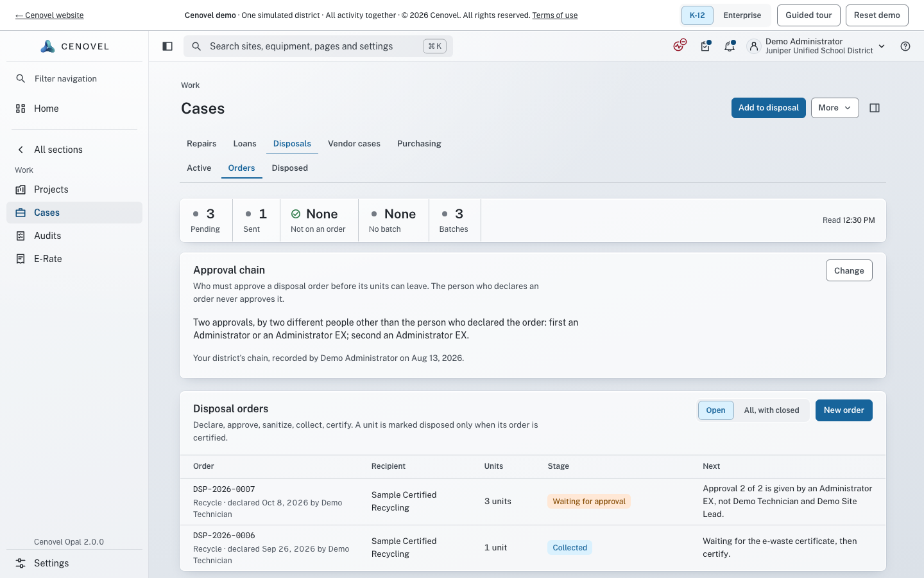Switch to Enterprise mode
Image resolution: width=924 pixels, height=578 pixels.
pyautogui.click(x=742, y=15)
